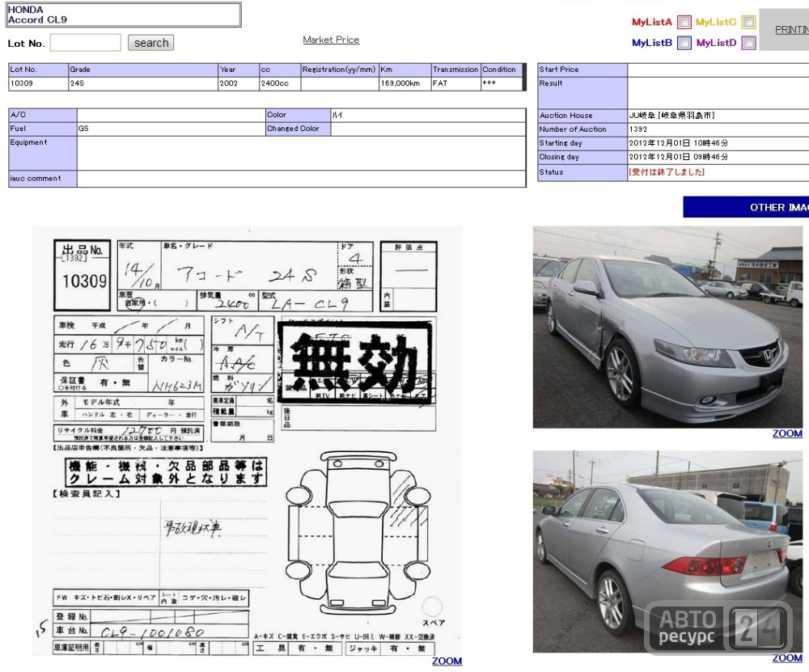The height and width of the screenshot is (672, 809).
Task: Select the Number of Auction value 1392
Action: pyautogui.click(x=637, y=129)
